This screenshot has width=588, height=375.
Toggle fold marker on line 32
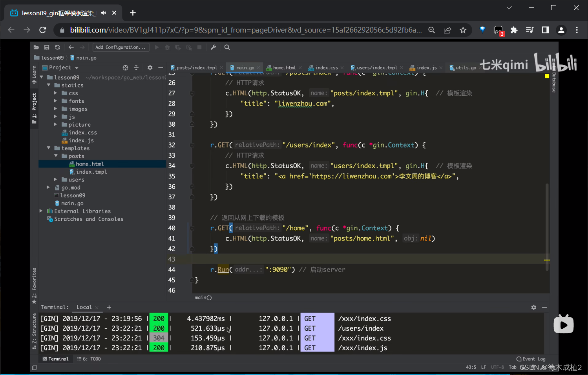click(x=192, y=145)
